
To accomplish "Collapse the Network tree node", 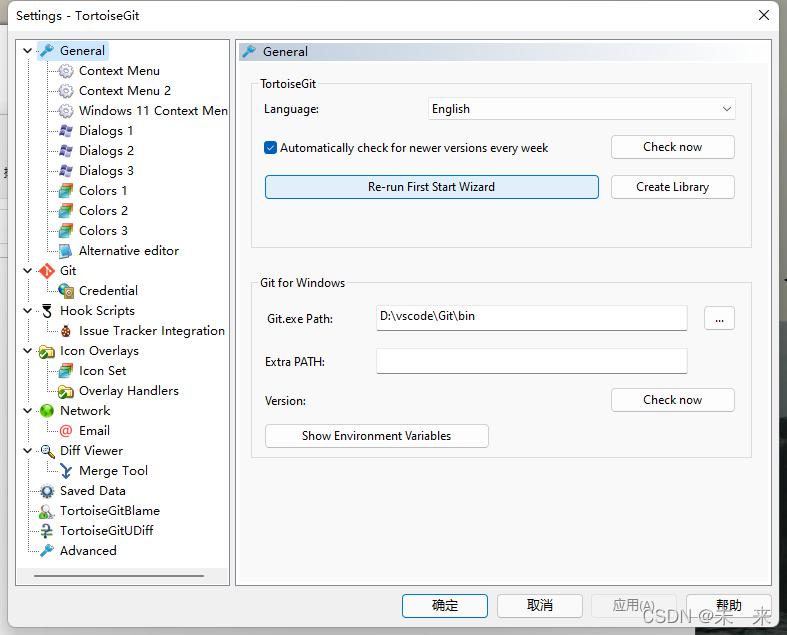I will (28, 411).
